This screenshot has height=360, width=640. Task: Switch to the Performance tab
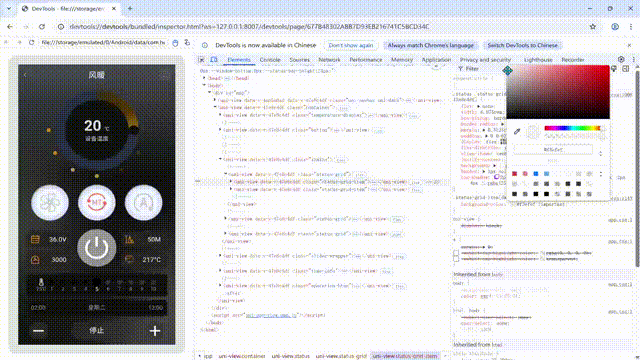pos(366,60)
